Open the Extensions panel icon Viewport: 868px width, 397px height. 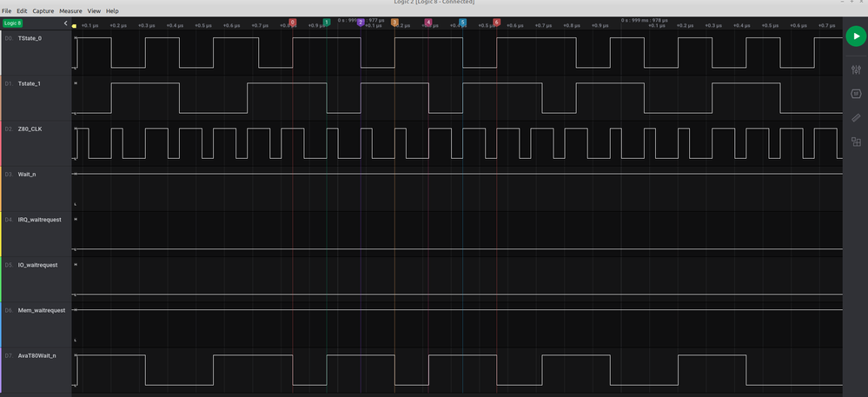pos(856,142)
